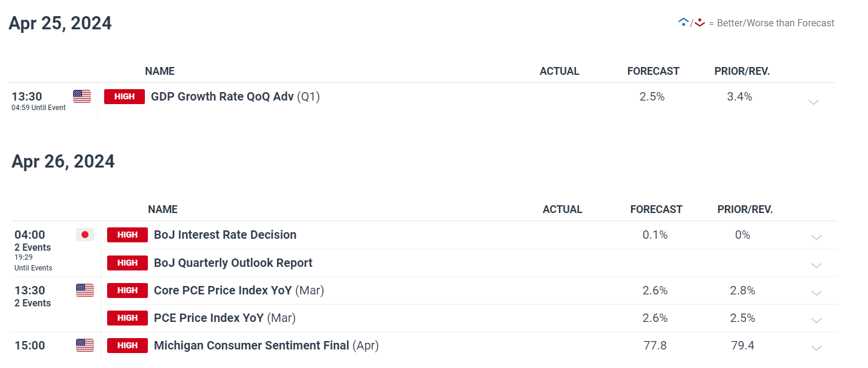
Task: Click the US flag beside GDP Growth Rate
Action: coord(82,96)
